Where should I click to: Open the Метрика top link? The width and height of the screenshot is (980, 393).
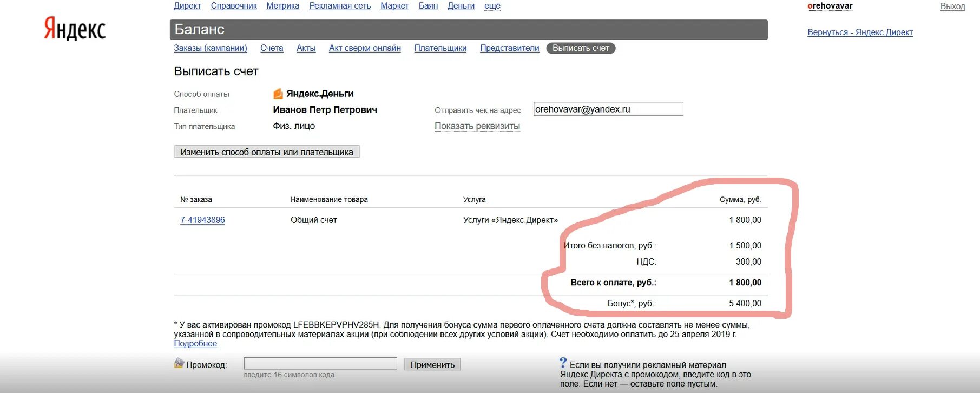[x=282, y=6]
